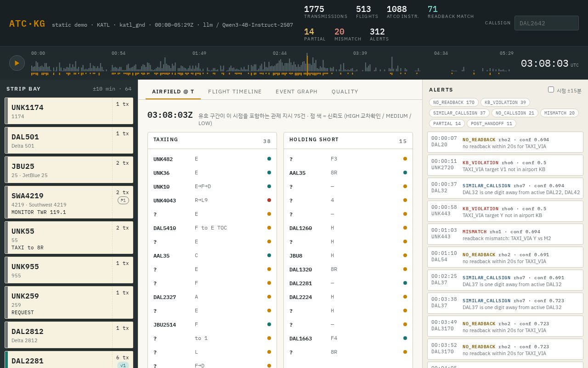
Task: Filter alerts by NO_CALLSIGN 21 chip
Action: (x=515, y=113)
